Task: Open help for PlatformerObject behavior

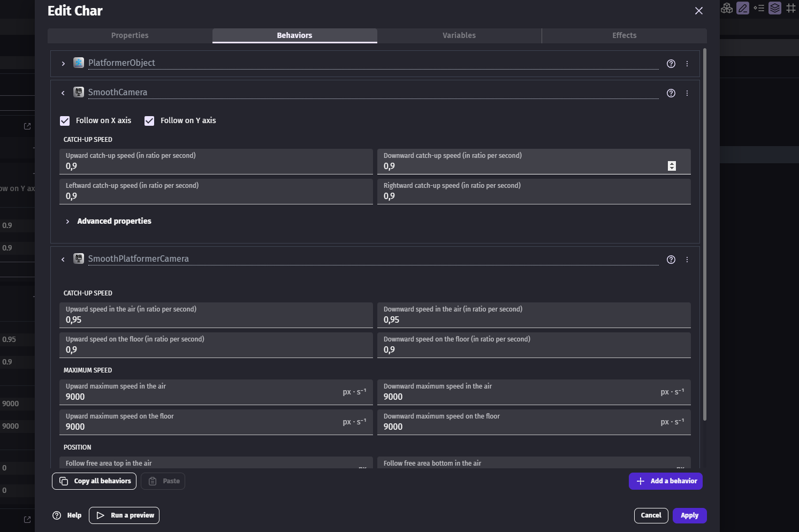Action: click(x=671, y=64)
